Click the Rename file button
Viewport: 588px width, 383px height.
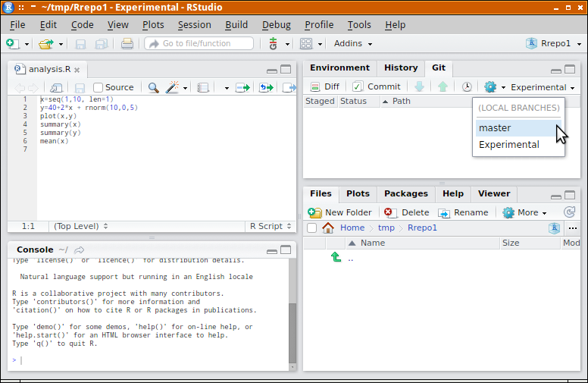coord(463,212)
